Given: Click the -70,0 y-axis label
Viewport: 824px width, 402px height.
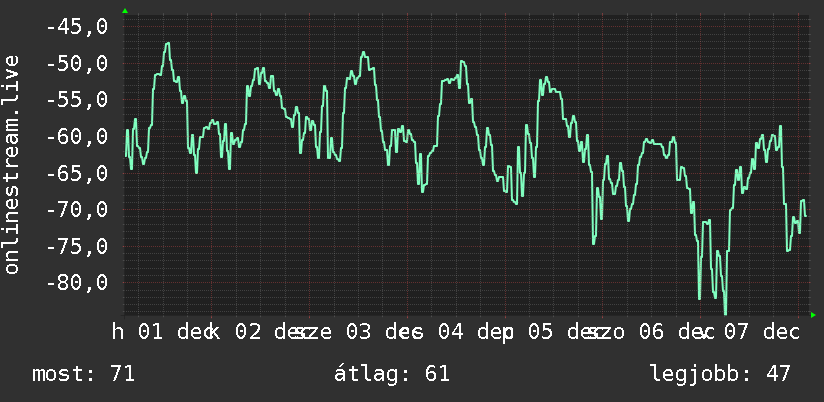Looking at the screenshot, I should pos(77,209).
